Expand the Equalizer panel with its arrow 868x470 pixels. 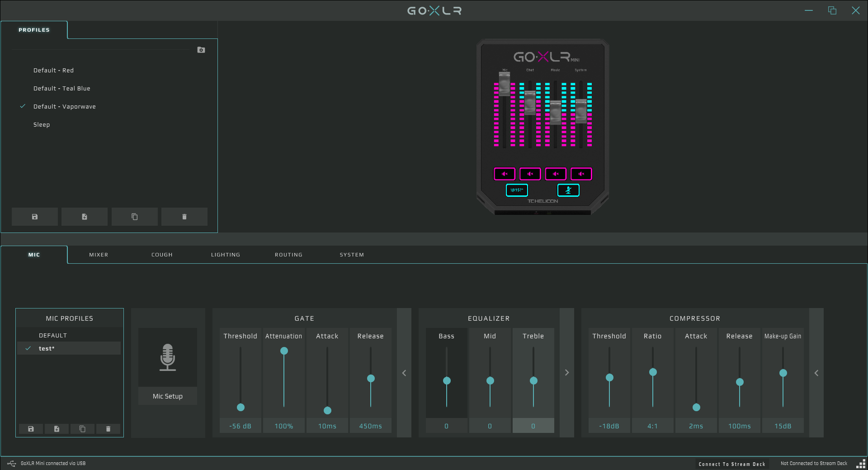(x=567, y=373)
